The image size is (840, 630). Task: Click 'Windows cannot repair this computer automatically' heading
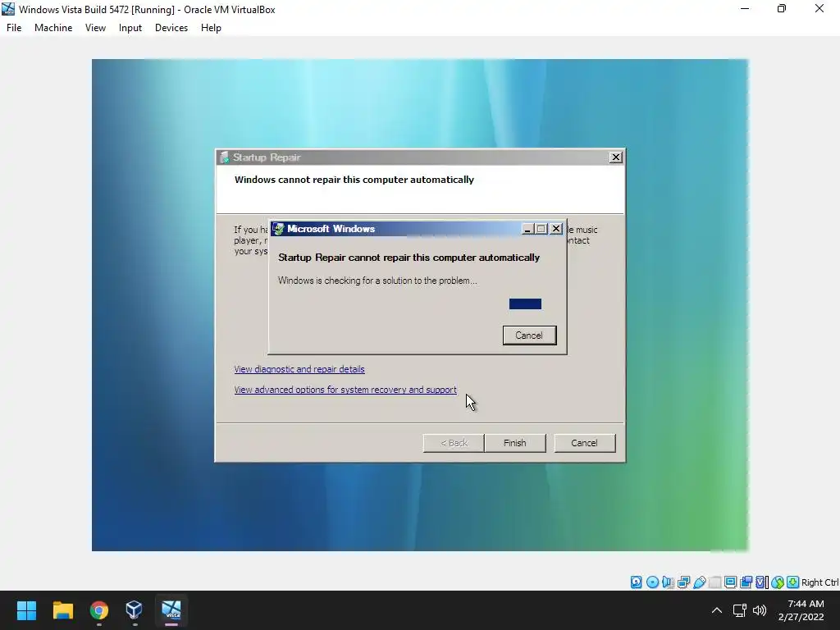coord(354,180)
